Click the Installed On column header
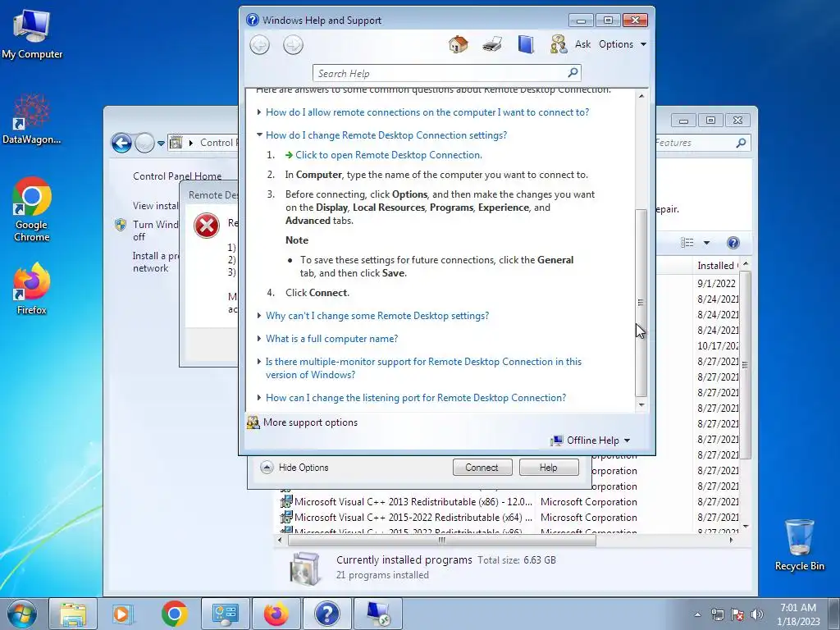The width and height of the screenshot is (840, 630). (x=717, y=265)
